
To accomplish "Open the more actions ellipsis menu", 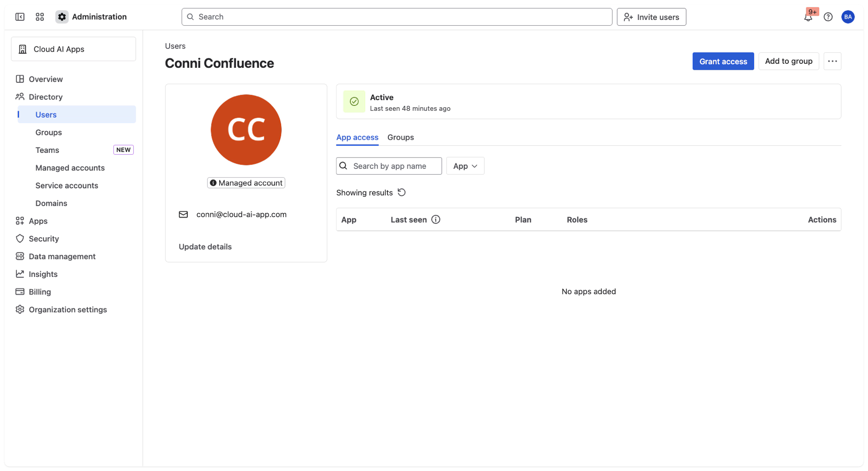I will 832,61.
